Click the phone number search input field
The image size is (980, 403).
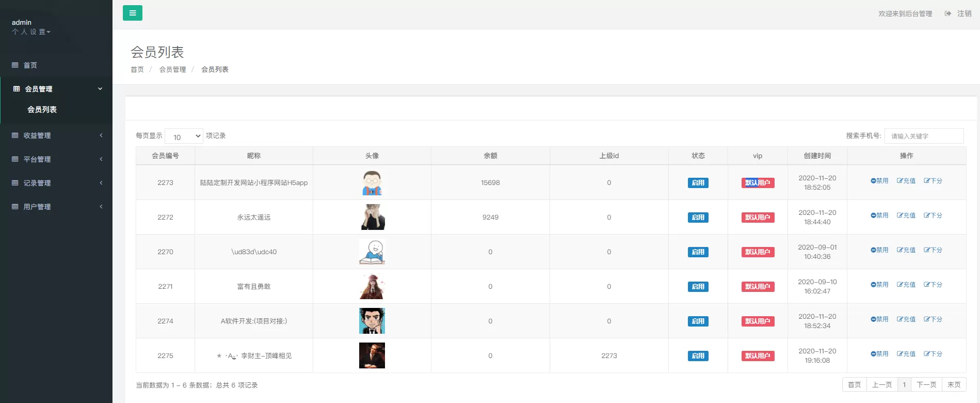point(924,136)
